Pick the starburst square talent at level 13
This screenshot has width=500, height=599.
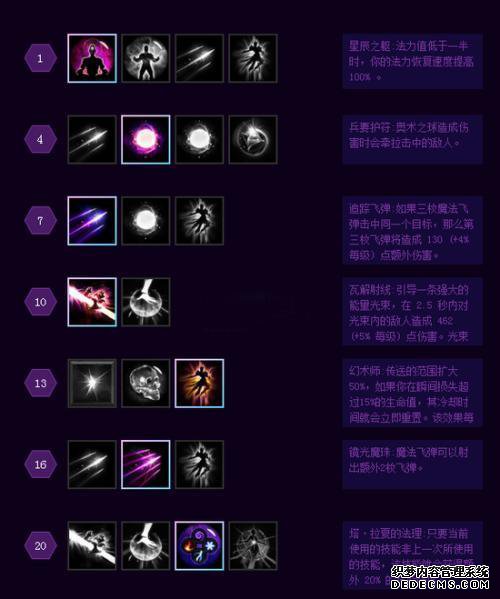[x=92, y=383]
